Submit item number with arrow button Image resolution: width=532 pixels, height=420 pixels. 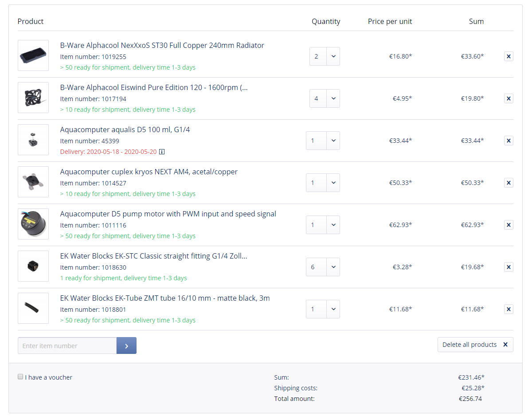(x=126, y=345)
